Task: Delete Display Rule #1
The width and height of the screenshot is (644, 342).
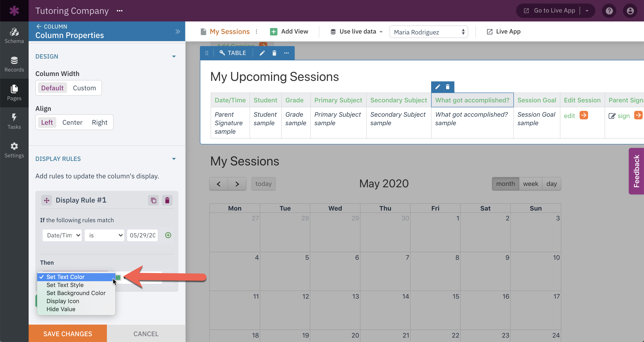Action: click(167, 200)
